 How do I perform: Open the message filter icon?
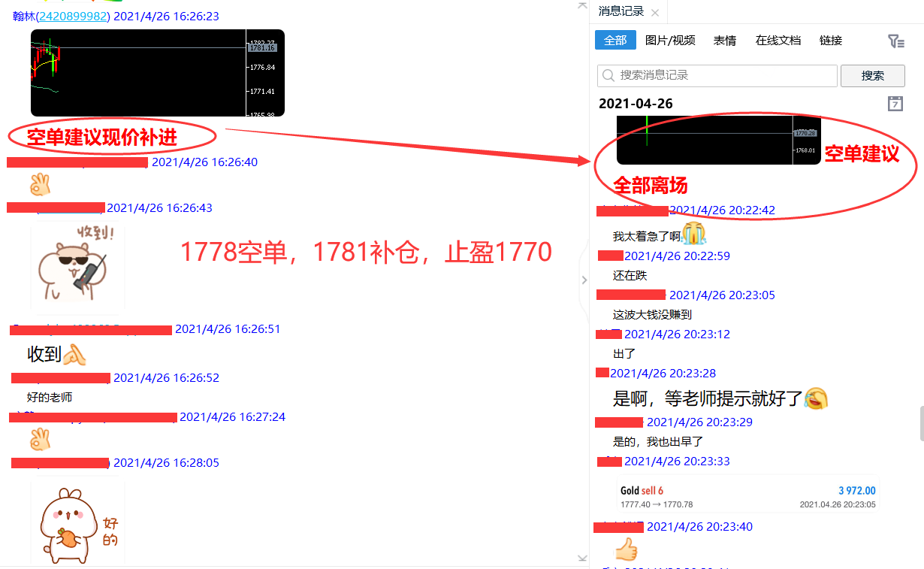click(x=895, y=41)
